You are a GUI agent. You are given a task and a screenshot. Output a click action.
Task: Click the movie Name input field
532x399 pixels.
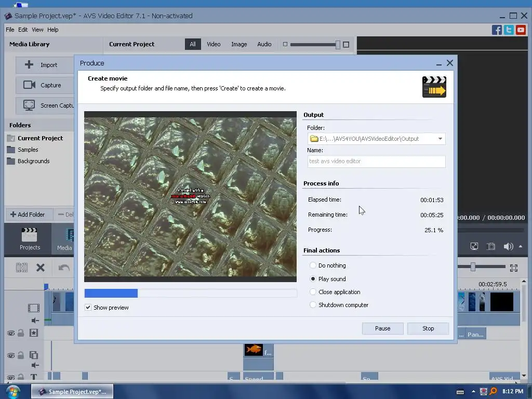(x=376, y=161)
